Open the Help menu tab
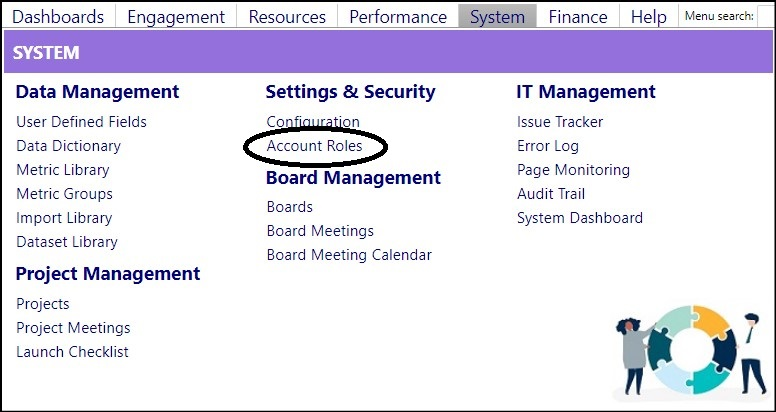776x412 pixels. 648,17
